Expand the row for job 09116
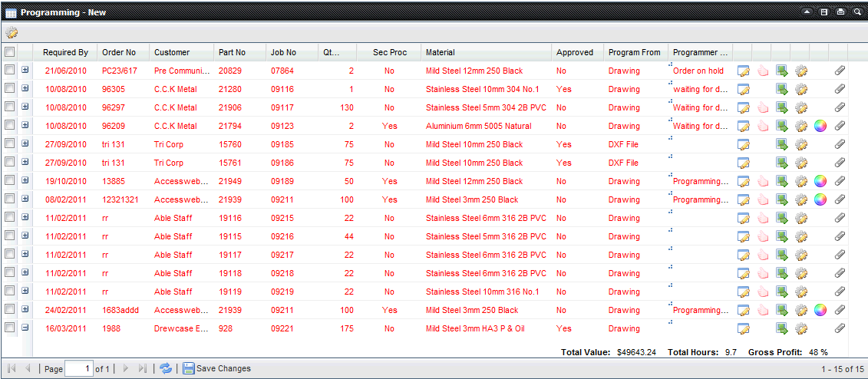The height and width of the screenshot is (379, 868). click(x=25, y=88)
